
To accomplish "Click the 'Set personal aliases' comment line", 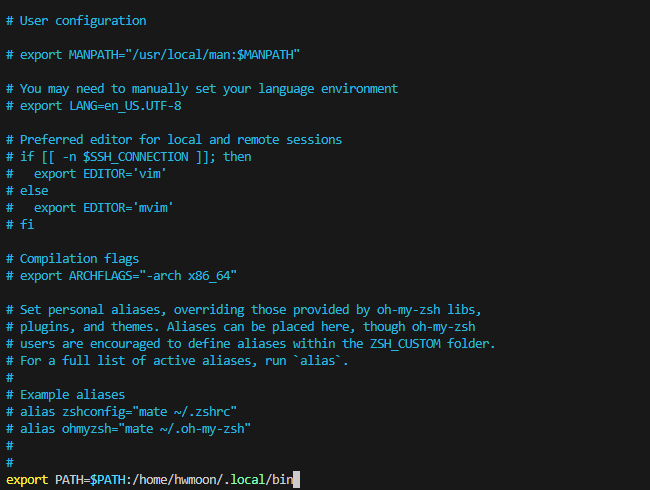I will pos(244,310).
